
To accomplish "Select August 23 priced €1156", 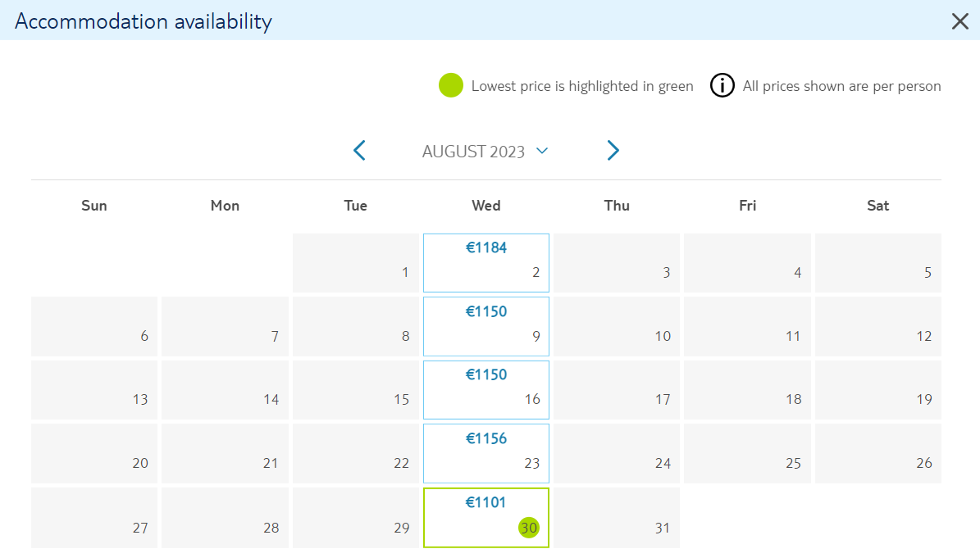I will 486,454.
